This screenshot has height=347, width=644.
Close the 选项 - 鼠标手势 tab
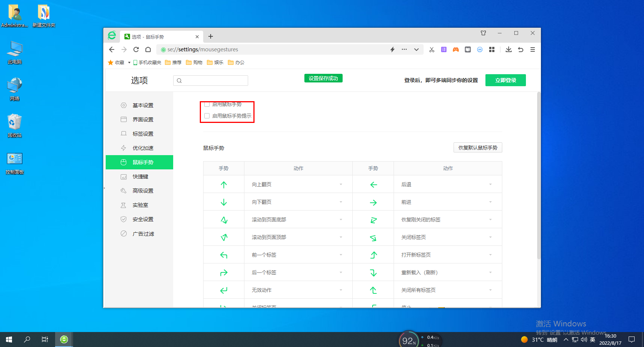pos(197,37)
